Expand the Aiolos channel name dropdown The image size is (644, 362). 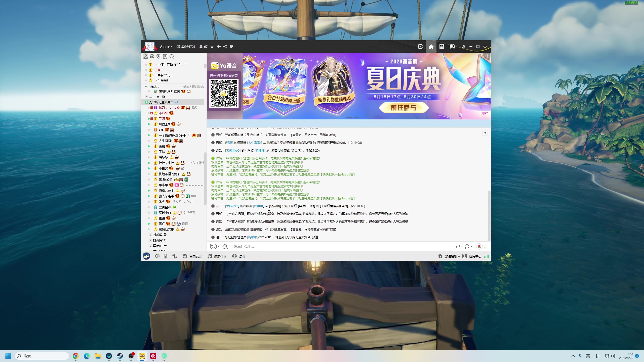click(x=166, y=47)
